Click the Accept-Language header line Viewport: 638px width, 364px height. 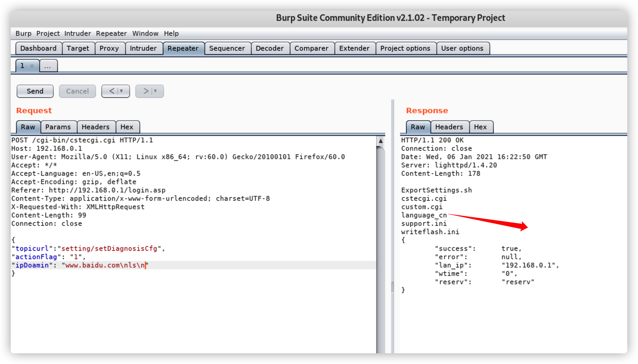tap(76, 173)
